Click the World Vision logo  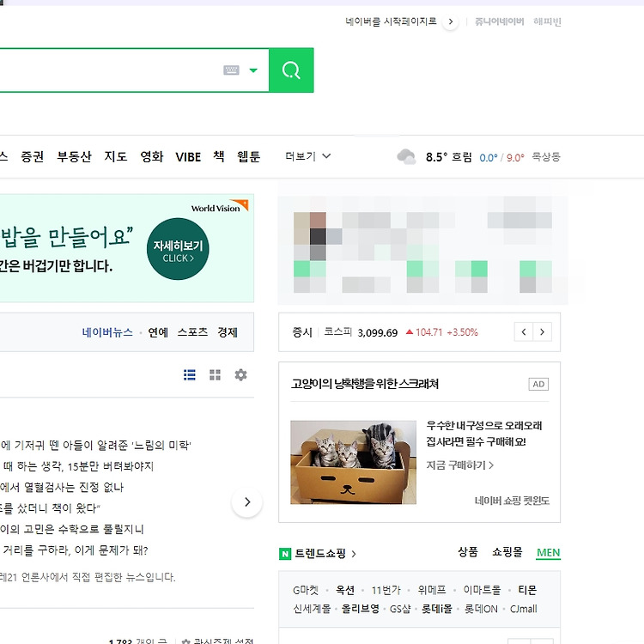point(220,207)
